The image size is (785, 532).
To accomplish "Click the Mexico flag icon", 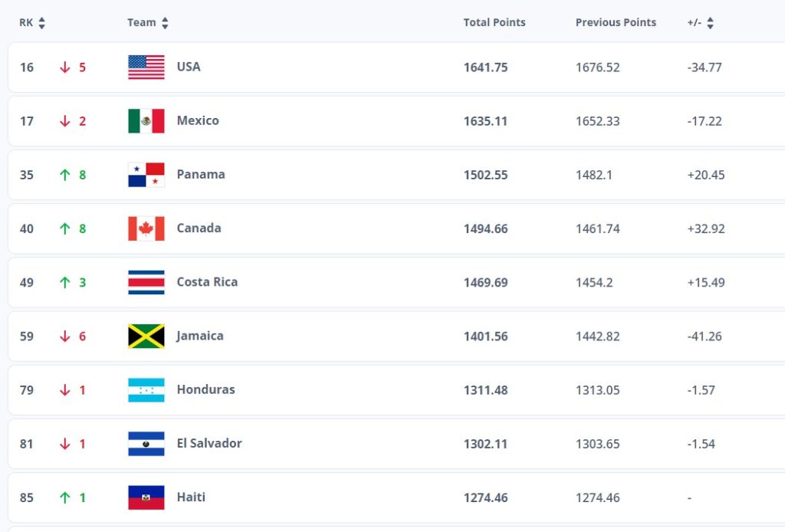I will click(146, 121).
